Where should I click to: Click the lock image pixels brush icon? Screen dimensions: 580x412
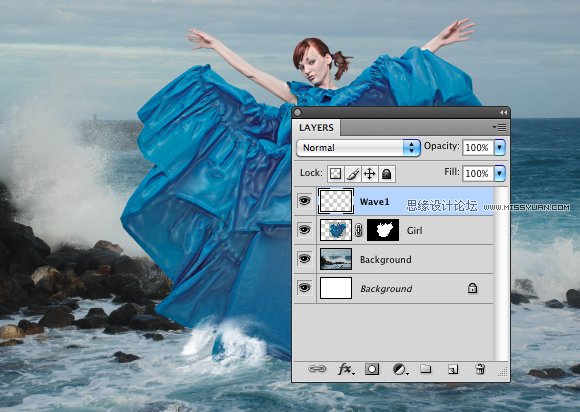tap(353, 173)
